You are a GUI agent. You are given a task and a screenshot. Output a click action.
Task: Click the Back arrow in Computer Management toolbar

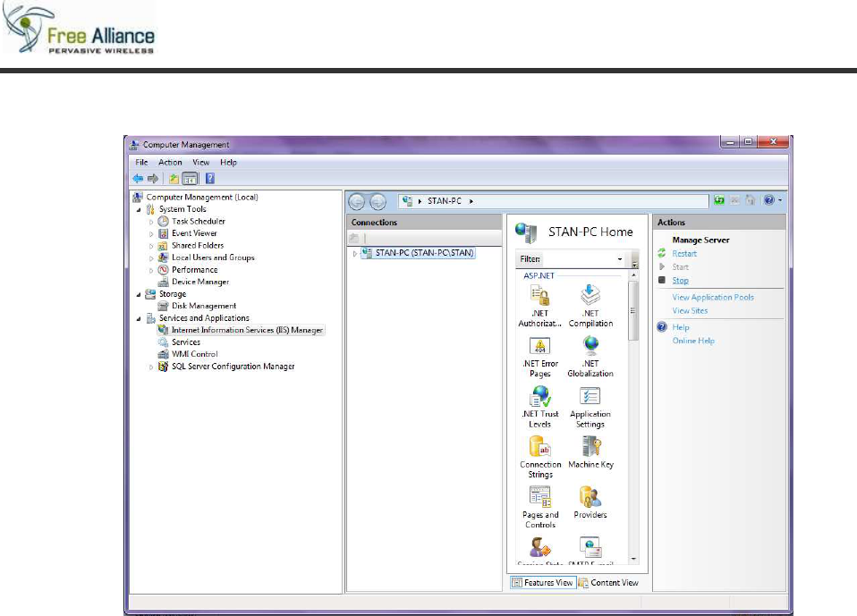click(x=138, y=179)
